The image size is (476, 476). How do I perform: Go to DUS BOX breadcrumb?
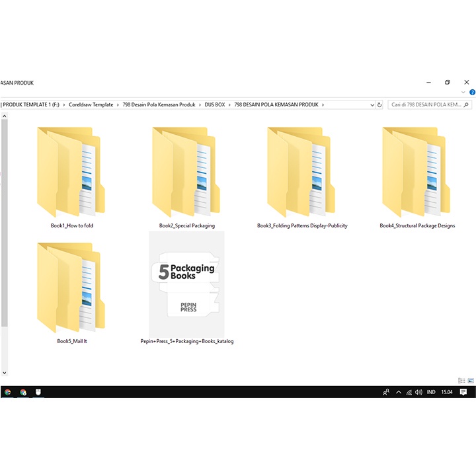[215, 104]
